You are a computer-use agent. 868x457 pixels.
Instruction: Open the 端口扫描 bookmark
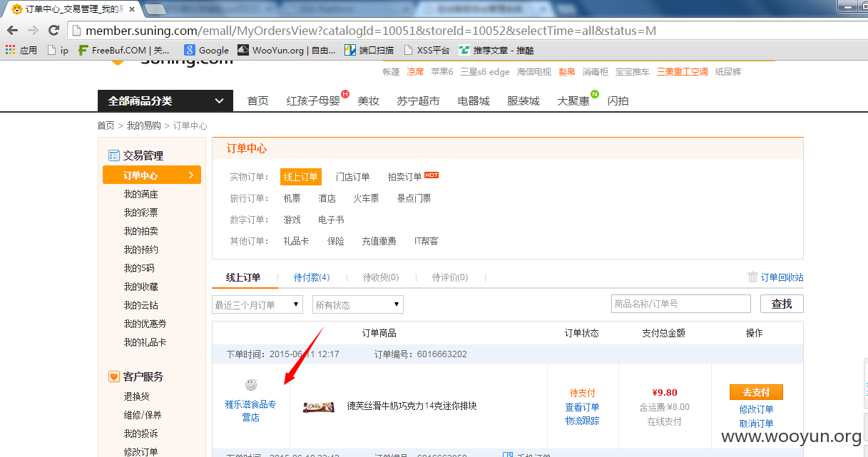point(369,50)
